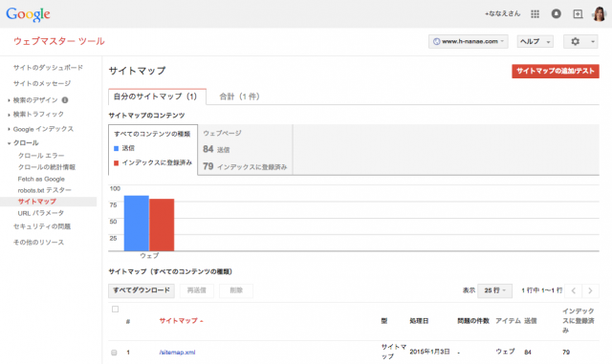Check the box for sitemap.xml row

click(114, 353)
